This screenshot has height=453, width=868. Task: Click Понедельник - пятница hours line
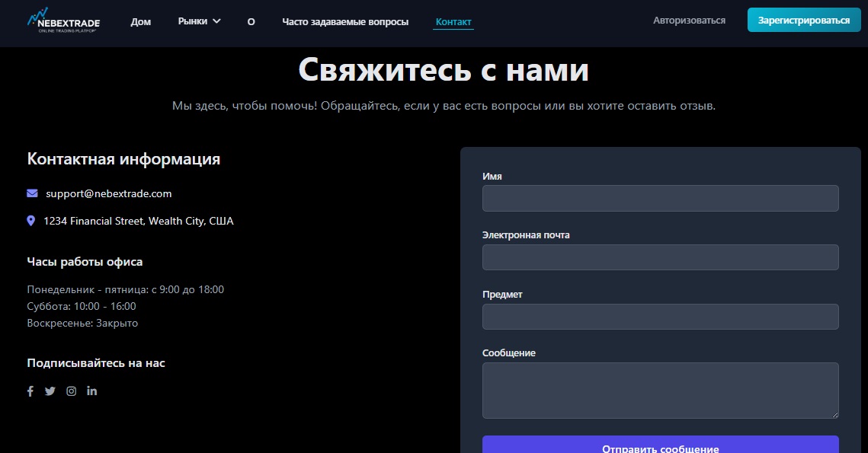[126, 289]
